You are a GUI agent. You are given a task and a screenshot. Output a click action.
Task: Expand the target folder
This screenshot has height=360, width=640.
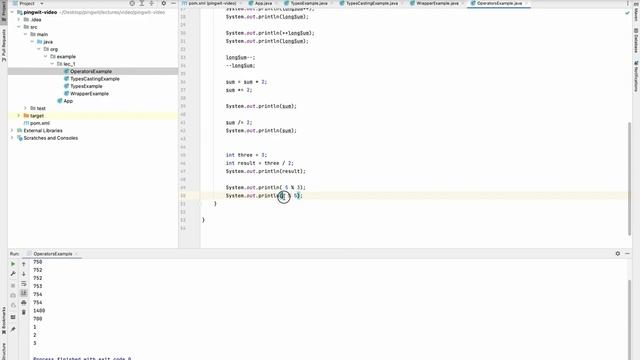(19, 116)
